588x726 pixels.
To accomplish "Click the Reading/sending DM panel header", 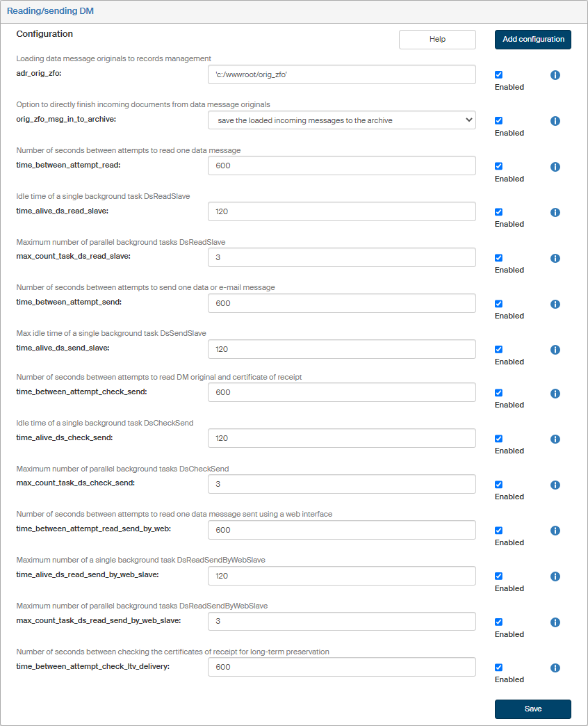I will (x=50, y=10).
